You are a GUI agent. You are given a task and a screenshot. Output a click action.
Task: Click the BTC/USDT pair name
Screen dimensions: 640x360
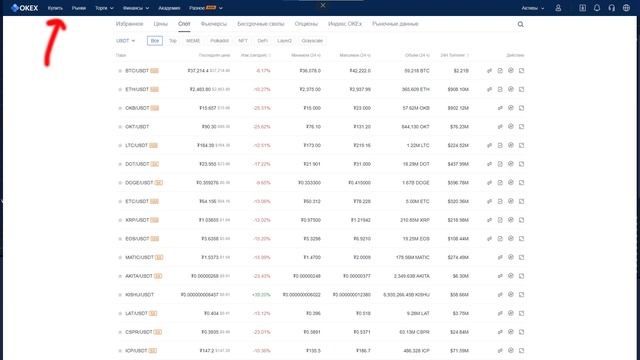pyautogui.click(x=137, y=71)
